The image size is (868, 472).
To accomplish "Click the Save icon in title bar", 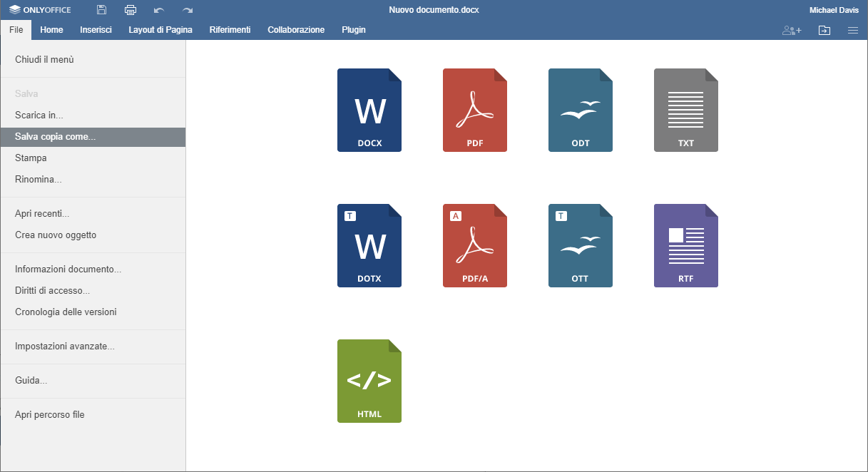I will coord(102,10).
